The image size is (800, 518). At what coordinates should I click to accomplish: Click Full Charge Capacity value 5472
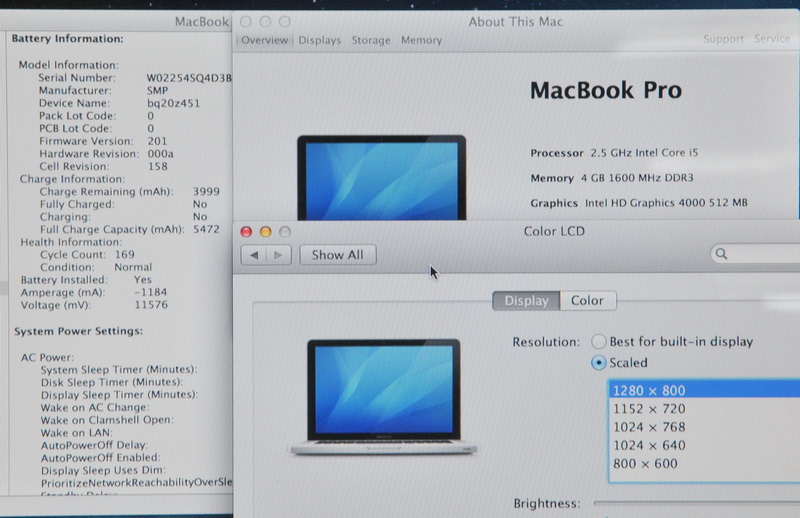point(206,229)
